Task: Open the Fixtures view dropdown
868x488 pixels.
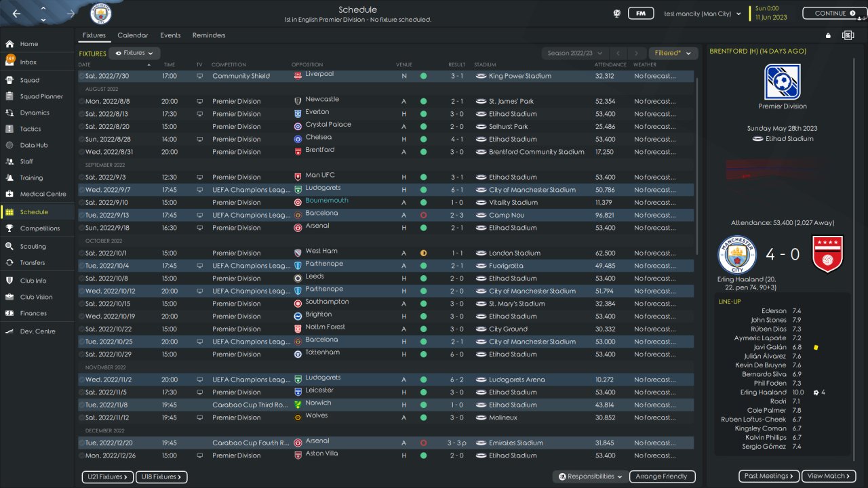Action: tap(135, 53)
